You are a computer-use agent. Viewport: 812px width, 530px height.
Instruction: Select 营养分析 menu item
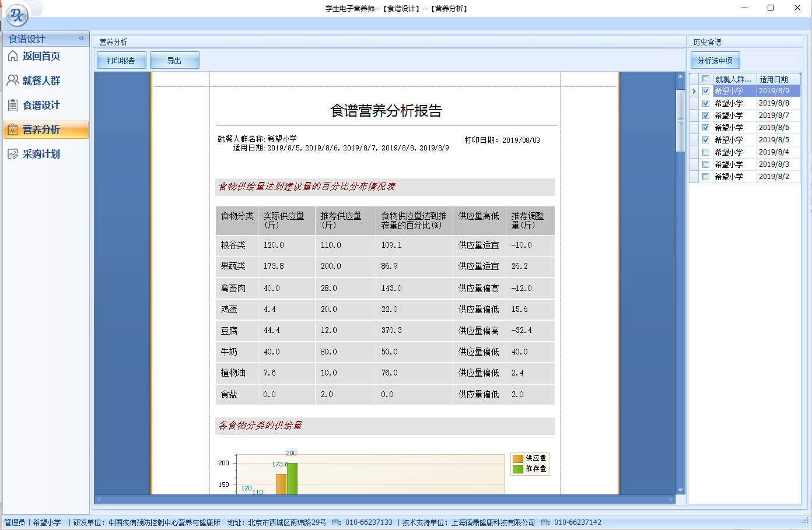[46, 129]
